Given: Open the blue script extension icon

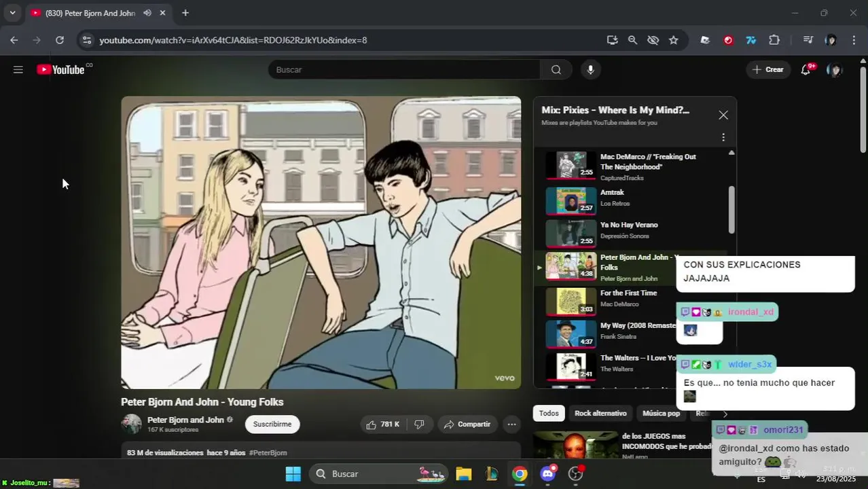Looking at the screenshot, I should [x=751, y=40].
